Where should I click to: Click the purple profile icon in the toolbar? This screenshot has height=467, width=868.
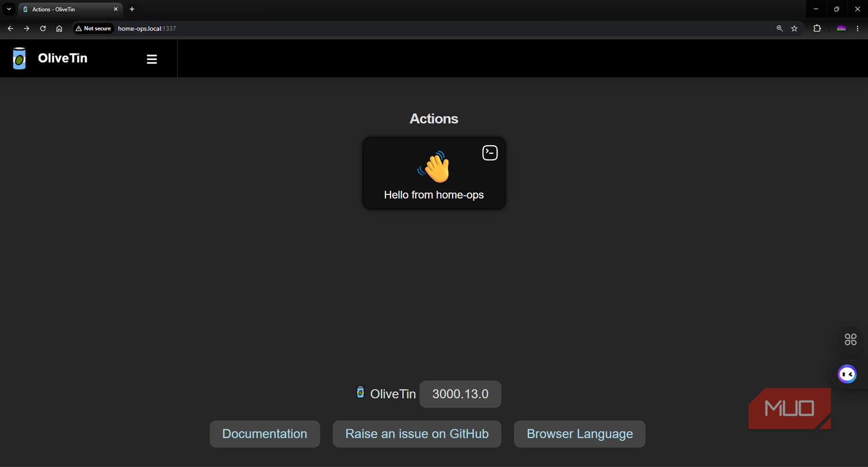tap(841, 28)
